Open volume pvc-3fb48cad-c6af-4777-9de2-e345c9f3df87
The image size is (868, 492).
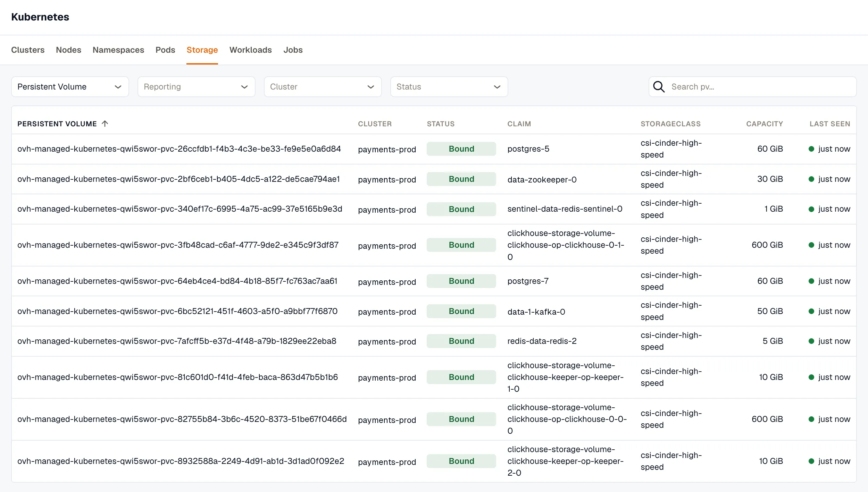pyautogui.click(x=178, y=245)
